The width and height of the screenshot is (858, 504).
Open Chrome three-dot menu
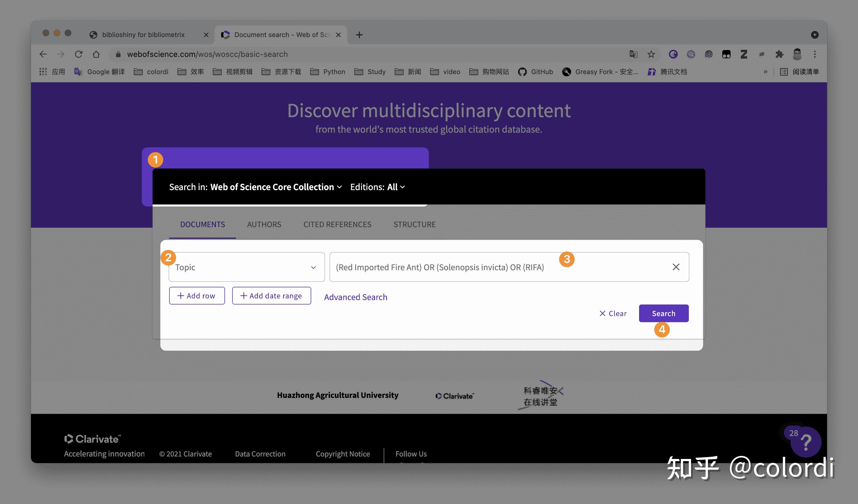click(x=815, y=54)
